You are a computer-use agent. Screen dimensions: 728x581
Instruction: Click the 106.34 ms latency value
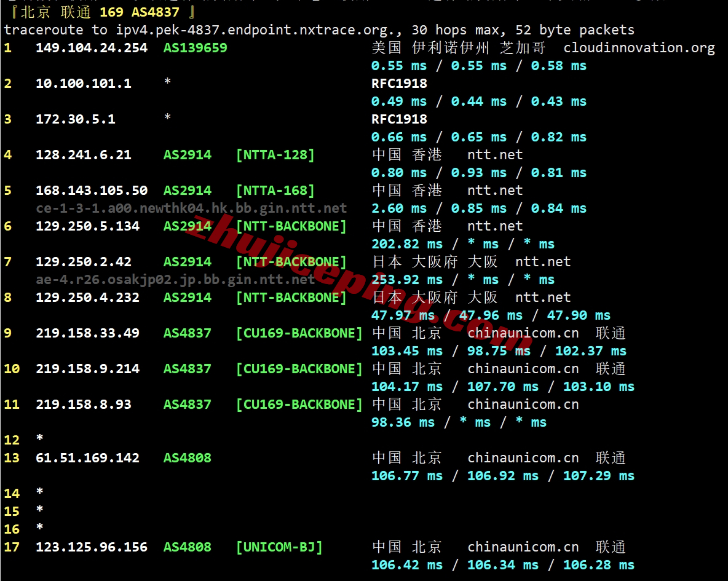coord(503,565)
